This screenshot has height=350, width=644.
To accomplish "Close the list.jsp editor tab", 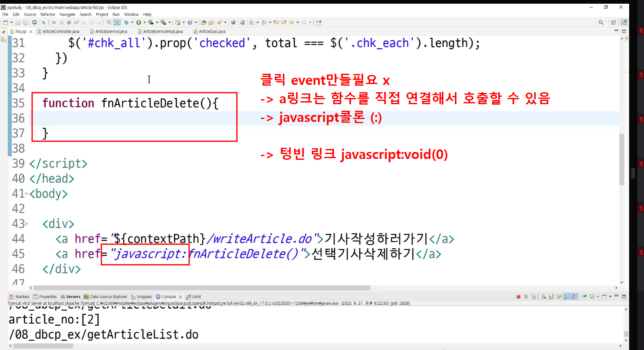I will tap(31, 31).
